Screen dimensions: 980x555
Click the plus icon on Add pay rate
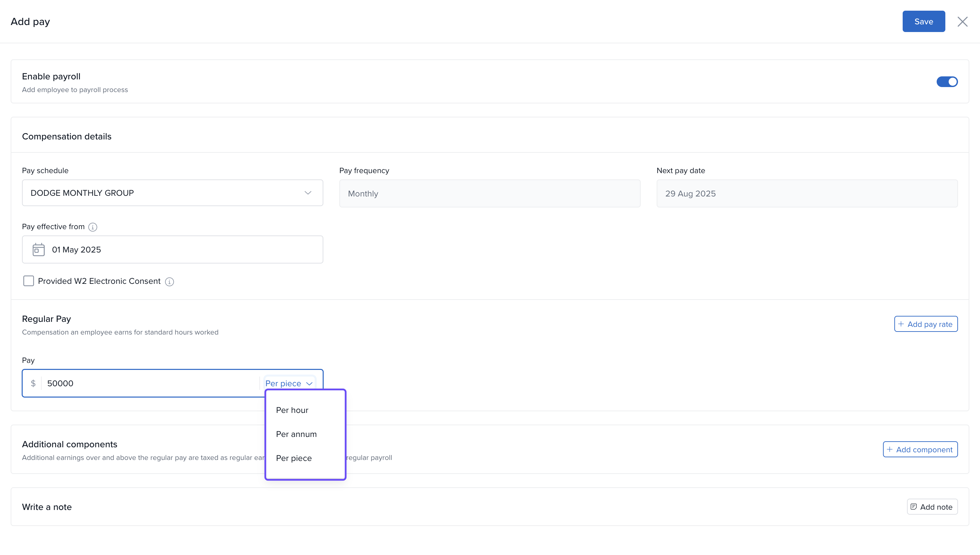pos(901,324)
